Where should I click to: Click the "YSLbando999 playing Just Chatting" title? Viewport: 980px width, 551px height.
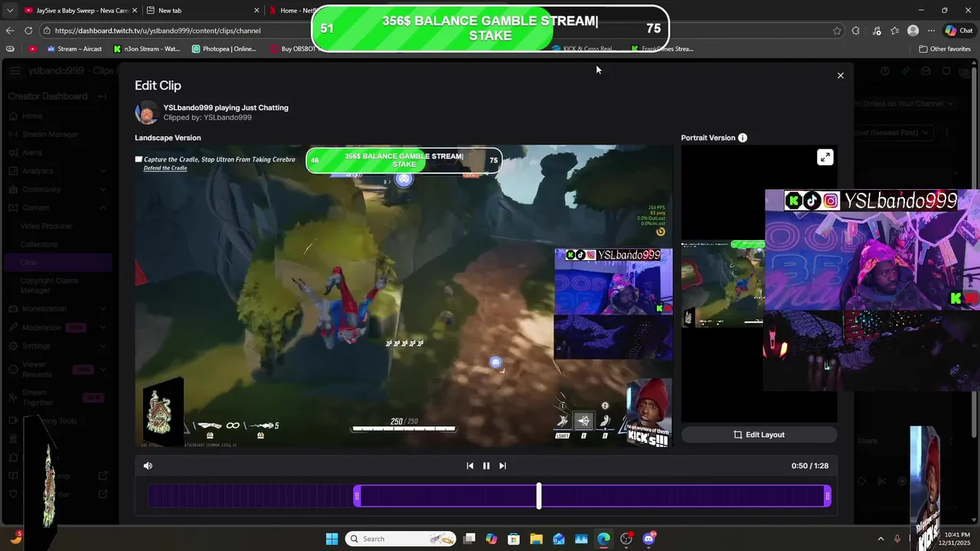click(x=226, y=108)
